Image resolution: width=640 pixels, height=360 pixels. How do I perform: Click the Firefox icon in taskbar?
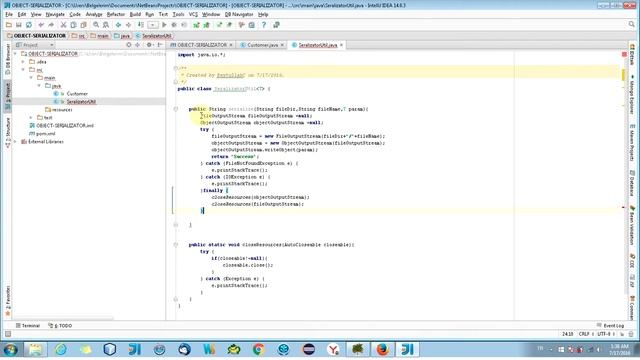382,349
